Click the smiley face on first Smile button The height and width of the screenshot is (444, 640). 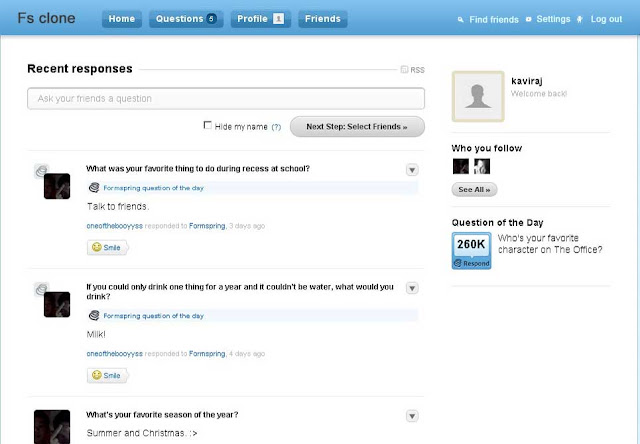coord(97,247)
